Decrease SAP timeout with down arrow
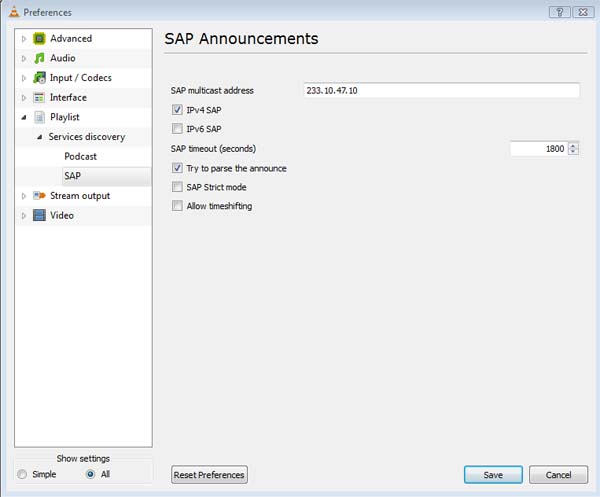600x497 pixels. [x=573, y=152]
